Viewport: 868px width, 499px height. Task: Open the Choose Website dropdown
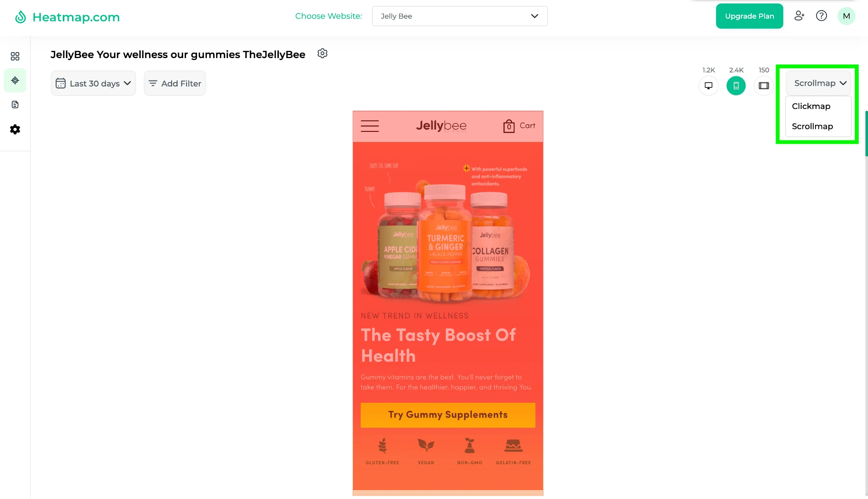point(459,16)
